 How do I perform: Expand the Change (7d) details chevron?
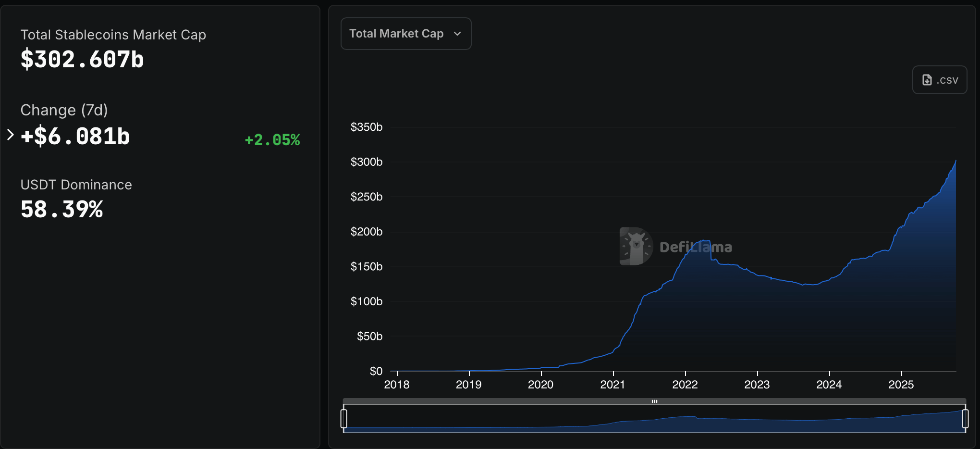point(11,135)
